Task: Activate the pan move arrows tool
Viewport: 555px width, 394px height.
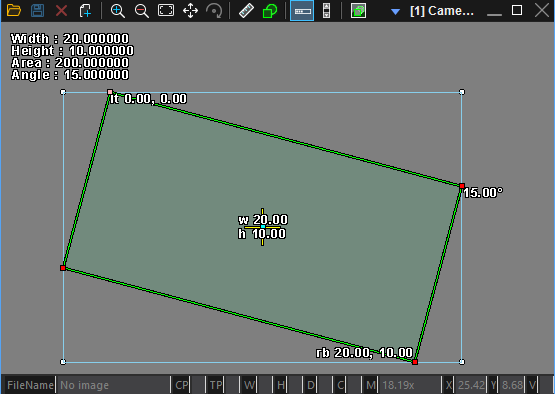Action: pos(190,11)
